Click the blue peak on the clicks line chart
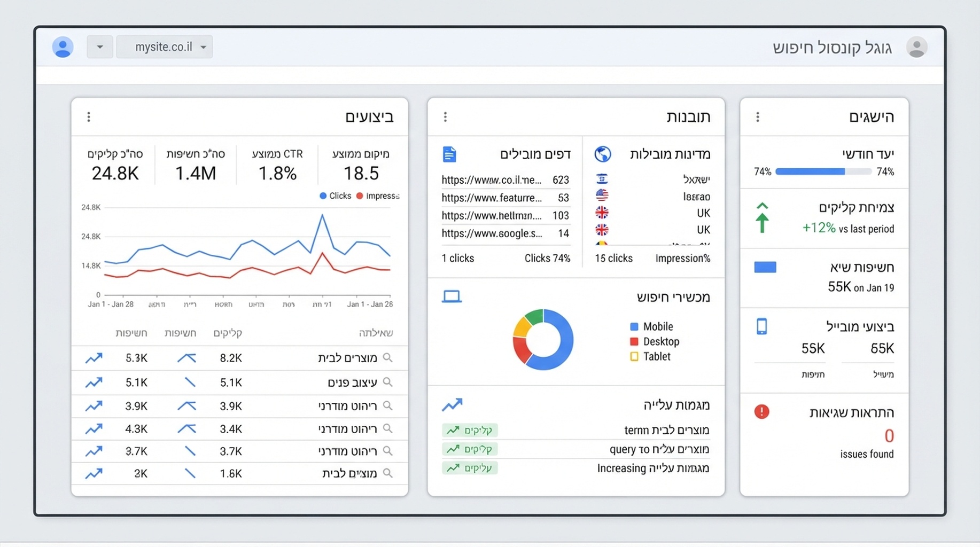Screen dimensions: 980x547 pos(322,215)
